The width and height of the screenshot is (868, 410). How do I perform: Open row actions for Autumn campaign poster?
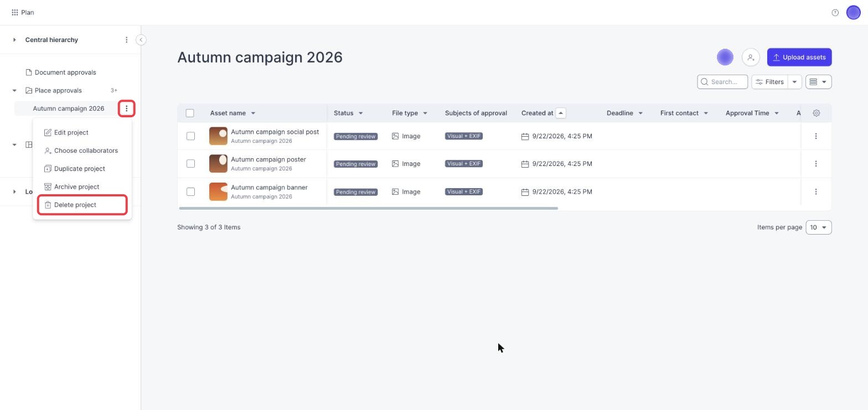815,164
